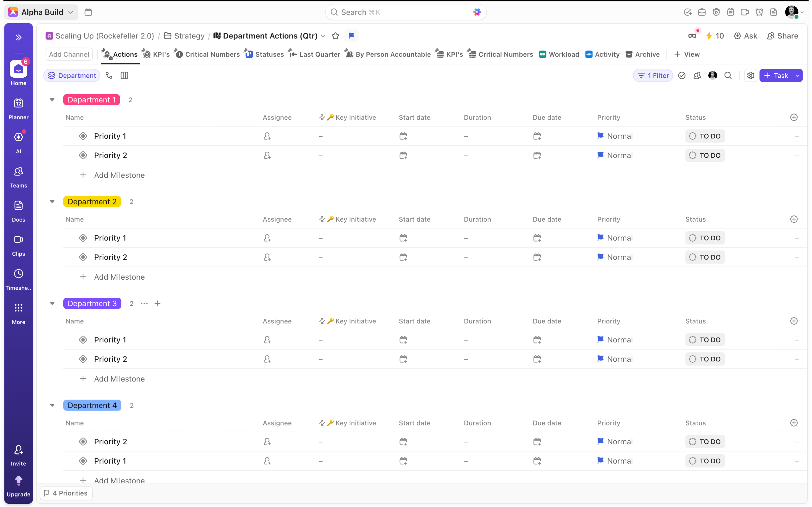Favorite the list with star icon

coord(335,36)
